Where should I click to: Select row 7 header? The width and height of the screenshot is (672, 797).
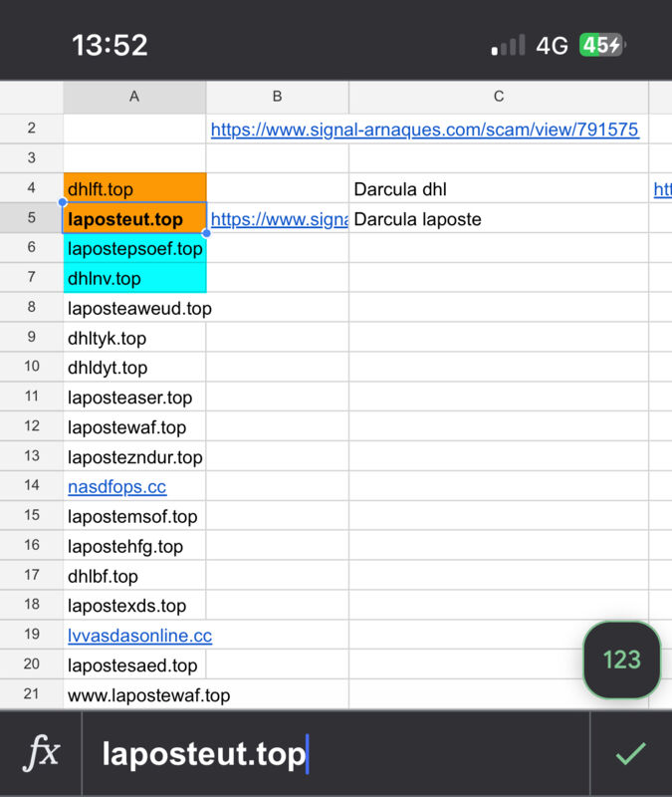(32, 277)
